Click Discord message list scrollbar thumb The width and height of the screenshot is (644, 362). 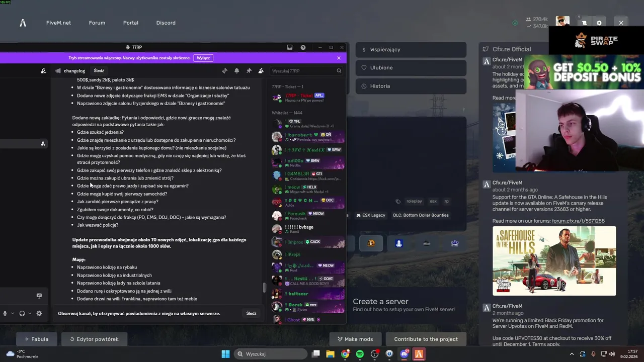(x=264, y=288)
